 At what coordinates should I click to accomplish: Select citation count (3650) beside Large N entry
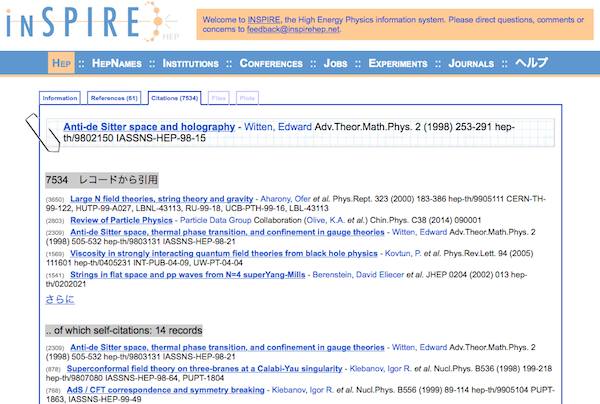click(x=55, y=200)
